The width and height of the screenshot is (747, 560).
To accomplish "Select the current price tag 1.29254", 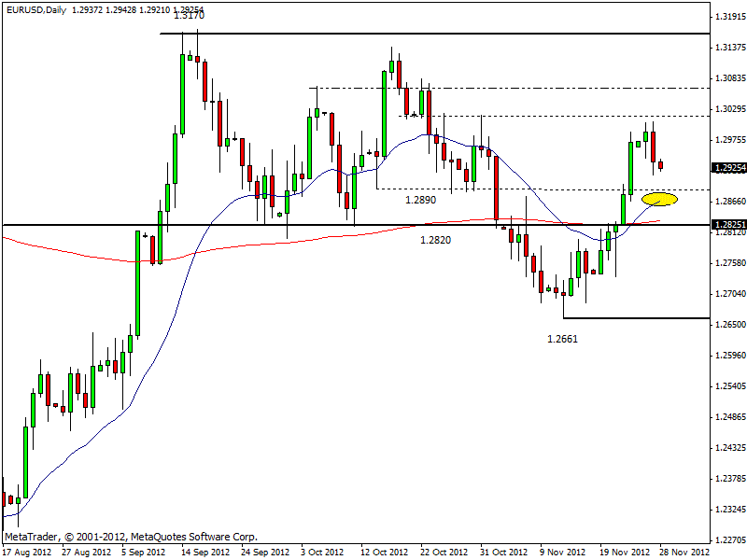I will point(728,168).
